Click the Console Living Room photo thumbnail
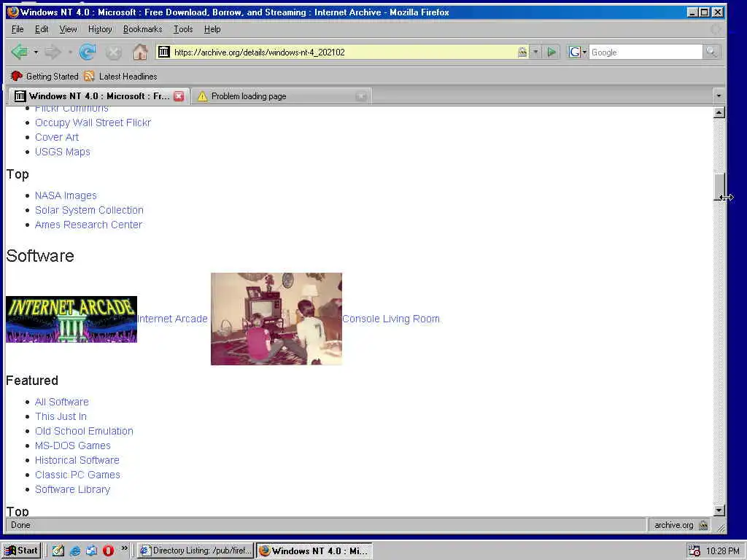Viewport: 747px width, 560px height. tap(276, 319)
